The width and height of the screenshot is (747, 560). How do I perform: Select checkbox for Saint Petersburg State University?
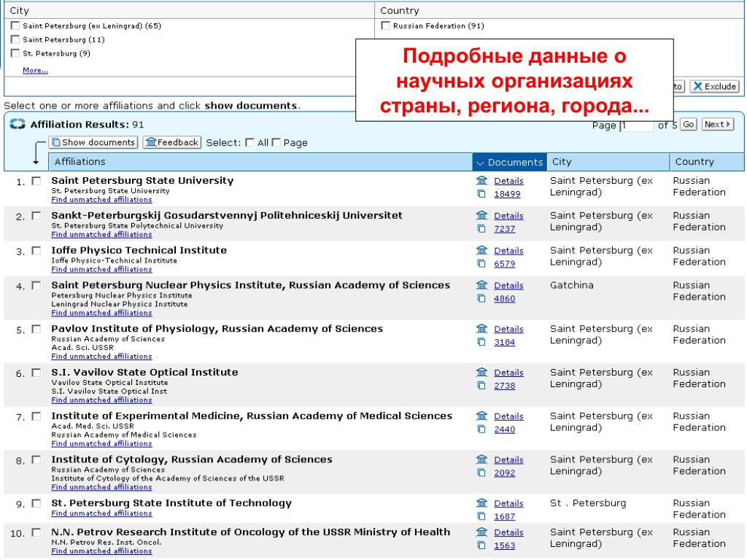point(36,181)
